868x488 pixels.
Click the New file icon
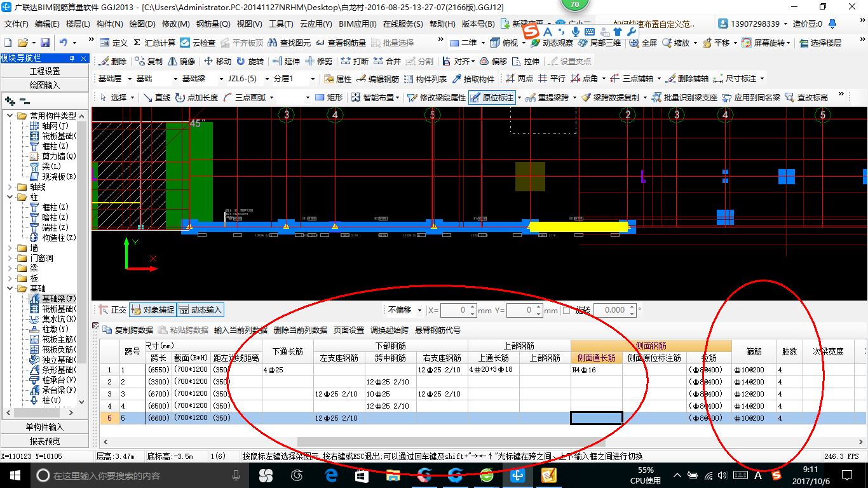[8, 43]
